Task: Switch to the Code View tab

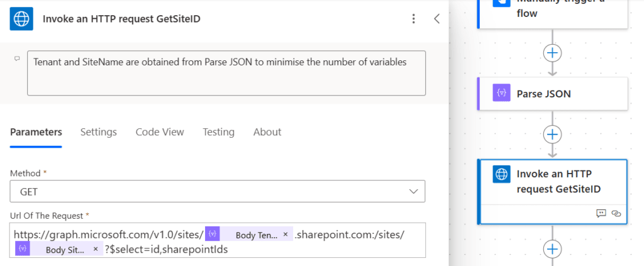Action: pos(160,132)
